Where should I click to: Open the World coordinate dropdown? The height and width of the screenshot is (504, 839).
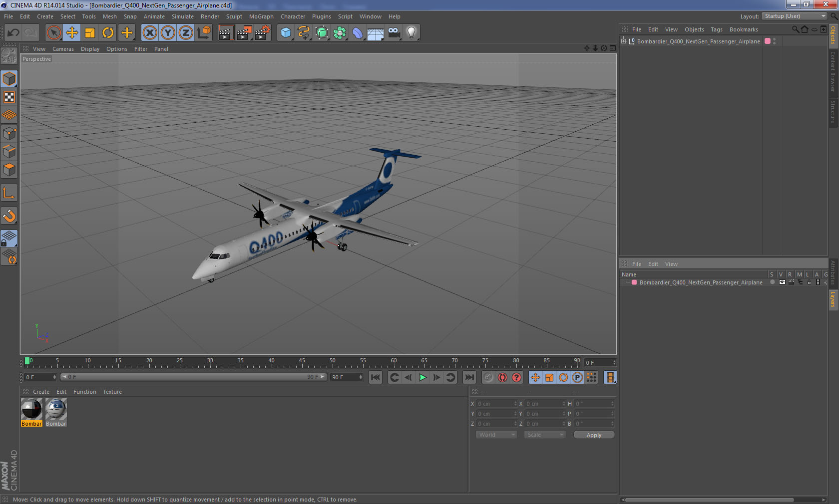[x=496, y=435]
